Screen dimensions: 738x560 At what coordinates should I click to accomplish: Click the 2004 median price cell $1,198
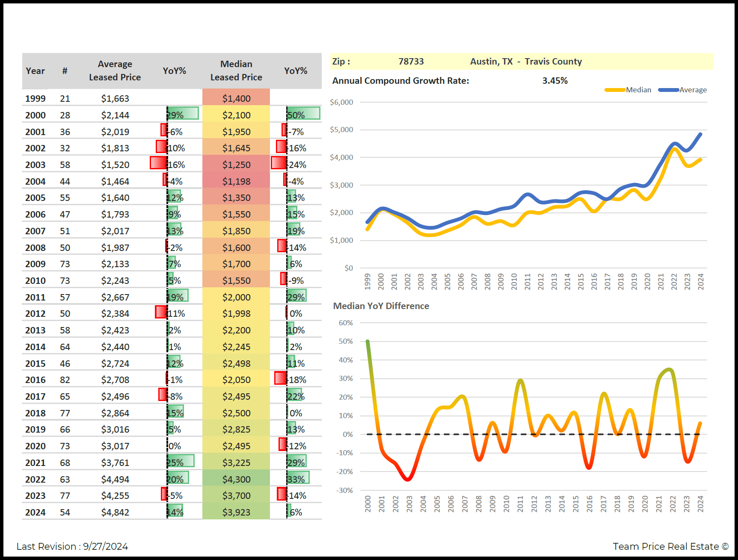(236, 181)
